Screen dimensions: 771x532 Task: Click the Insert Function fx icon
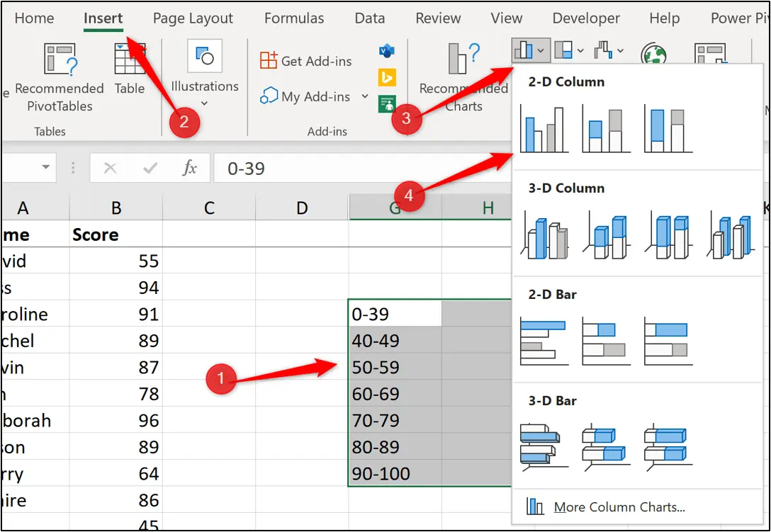[188, 168]
